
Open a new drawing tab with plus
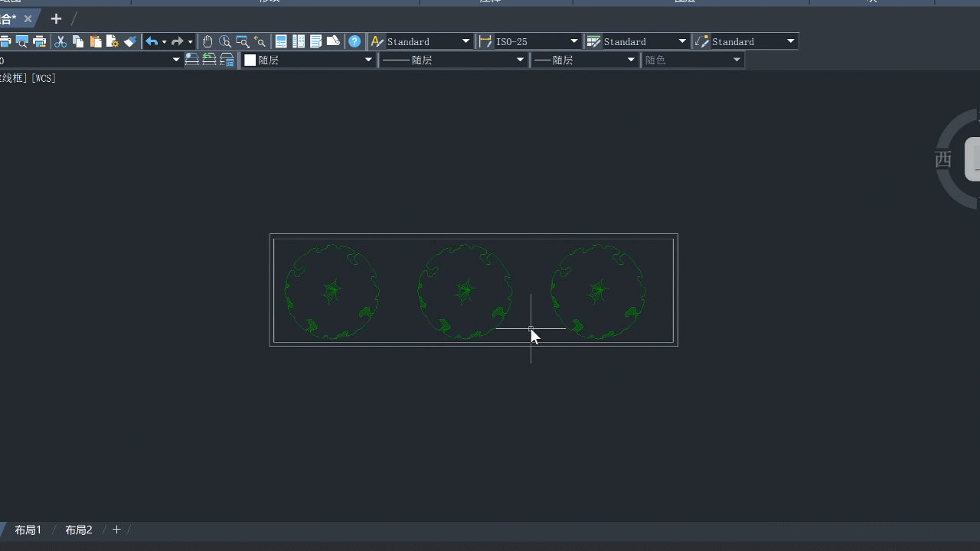(56, 18)
